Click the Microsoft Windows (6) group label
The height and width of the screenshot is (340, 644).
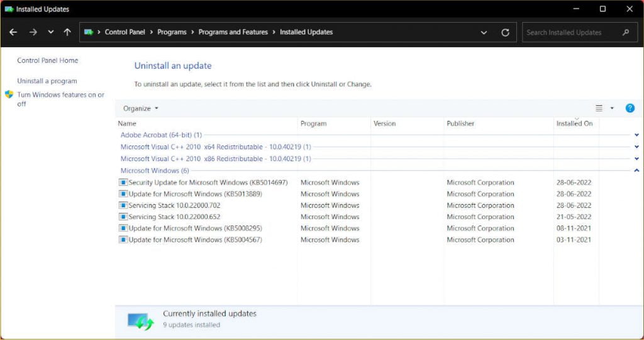[155, 170]
